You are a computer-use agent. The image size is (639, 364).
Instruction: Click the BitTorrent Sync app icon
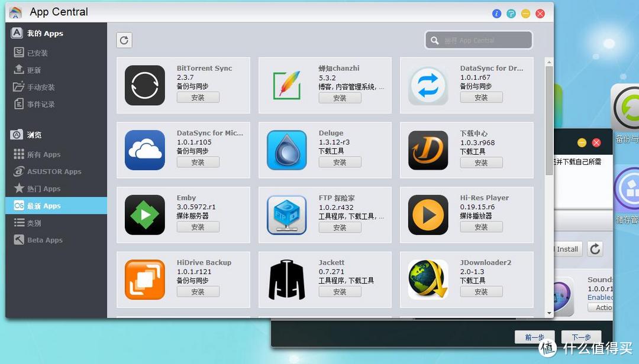(145, 86)
